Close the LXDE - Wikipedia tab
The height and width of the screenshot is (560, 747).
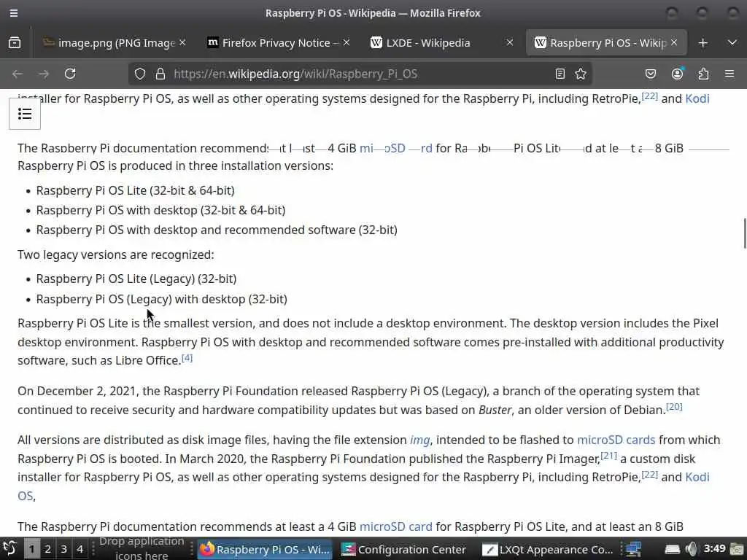coord(510,43)
